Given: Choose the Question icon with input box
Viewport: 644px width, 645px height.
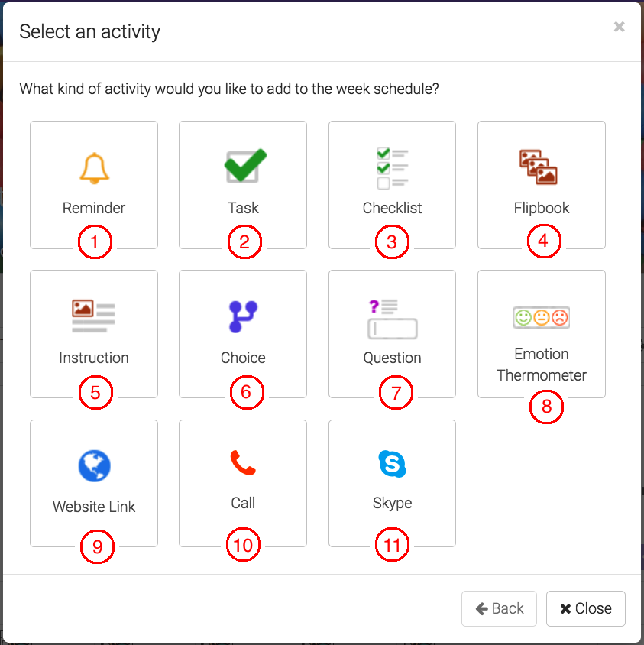Looking at the screenshot, I should pyautogui.click(x=393, y=319).
